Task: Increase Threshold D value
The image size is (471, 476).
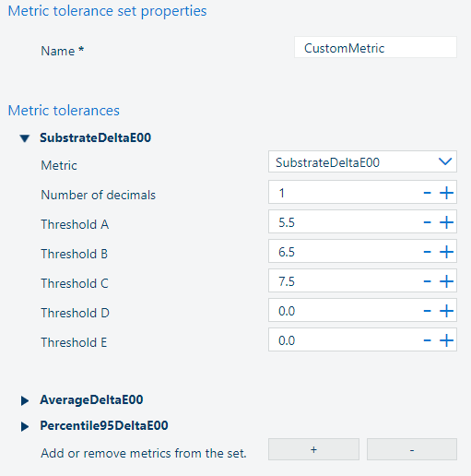Action: tap(446, 311)
